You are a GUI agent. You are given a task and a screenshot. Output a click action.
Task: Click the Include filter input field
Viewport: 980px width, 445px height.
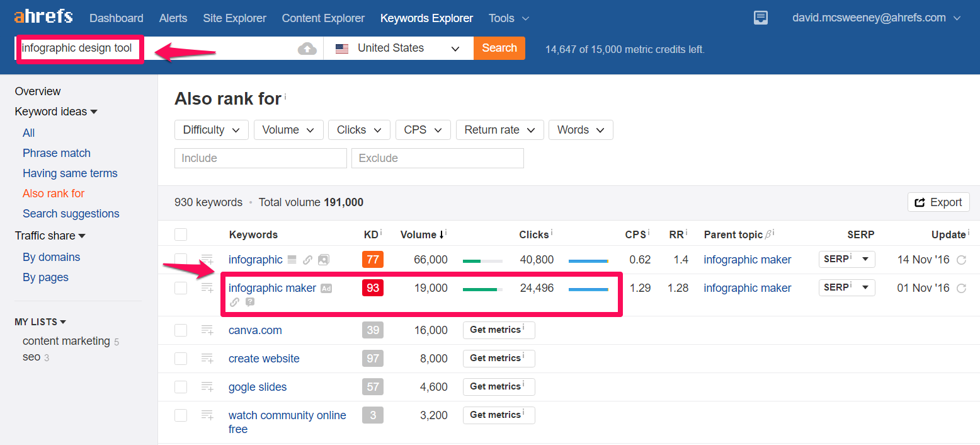coord(261,158)
